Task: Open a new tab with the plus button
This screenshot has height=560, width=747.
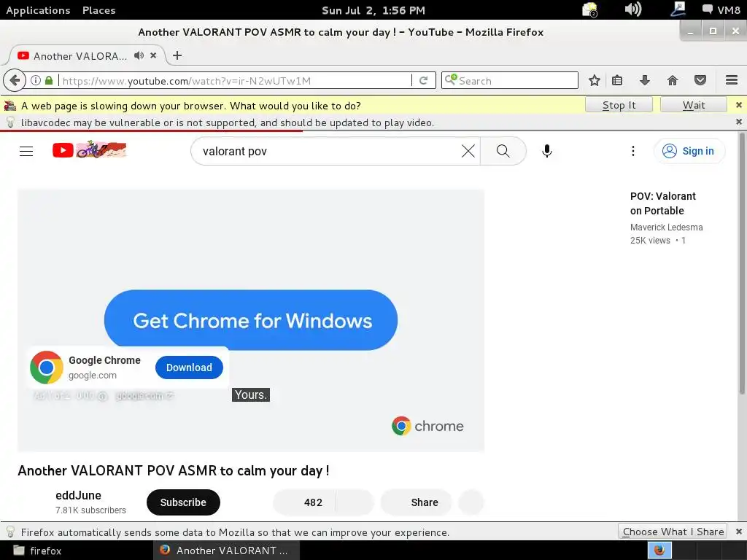Action: 177,55
